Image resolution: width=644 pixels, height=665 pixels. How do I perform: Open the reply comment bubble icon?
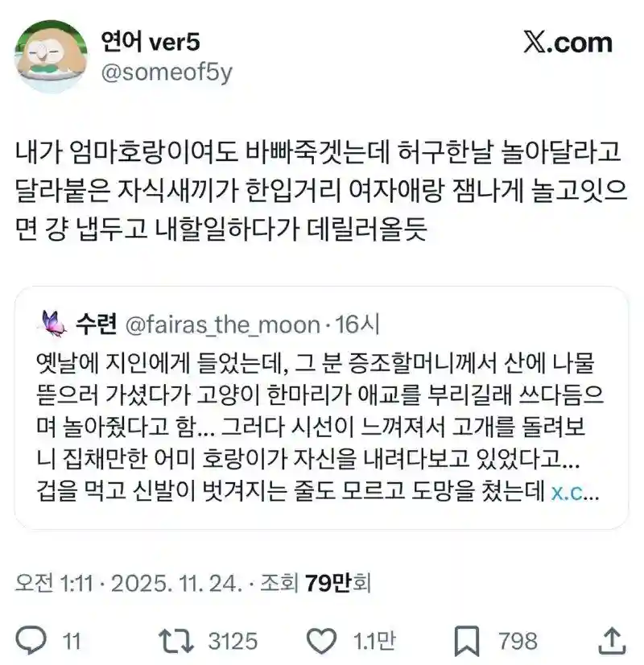pos(31,639)
